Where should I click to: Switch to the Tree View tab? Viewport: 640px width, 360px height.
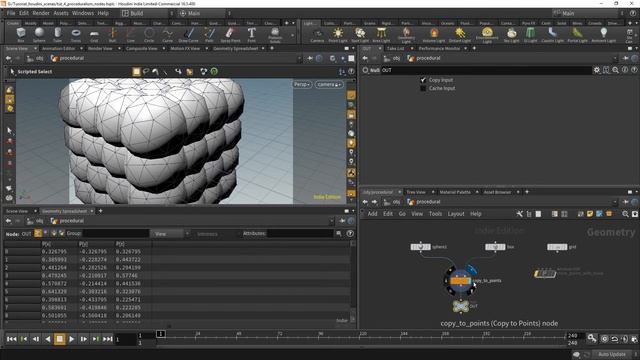point(416,192)
